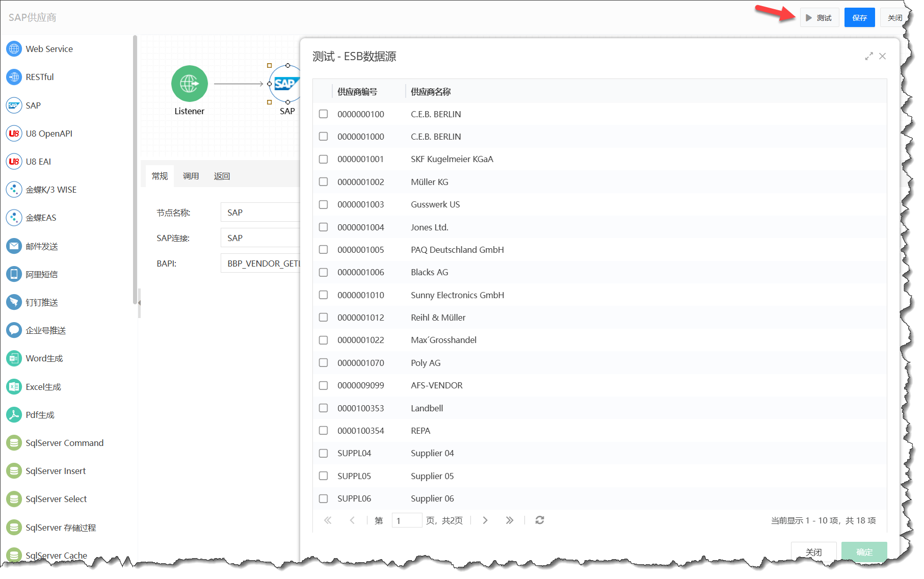Select the 钉钉推送 component icon
The height and width of the screenshot is (579, 924).
[x=14, y=302]
